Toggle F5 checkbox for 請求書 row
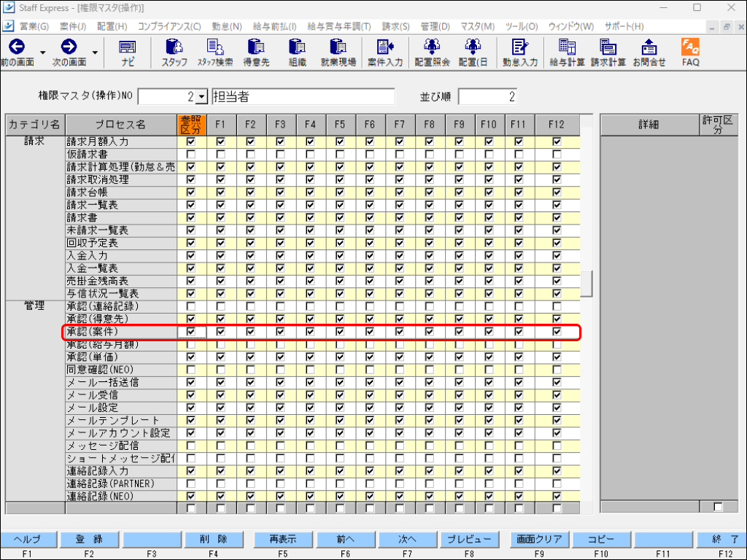Image resolution: width=747 pixels, height=560 pixels. pyautogui.click(x=340, y=217)
